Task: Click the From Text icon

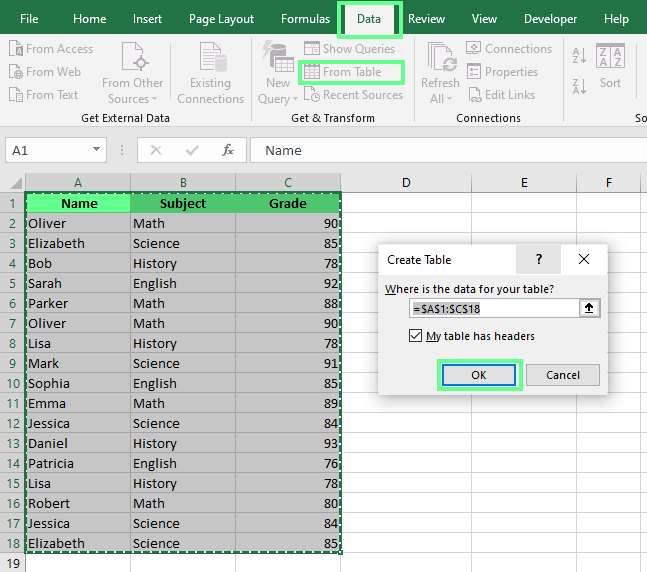Action: pyautogui.click(x=16, y=95)
